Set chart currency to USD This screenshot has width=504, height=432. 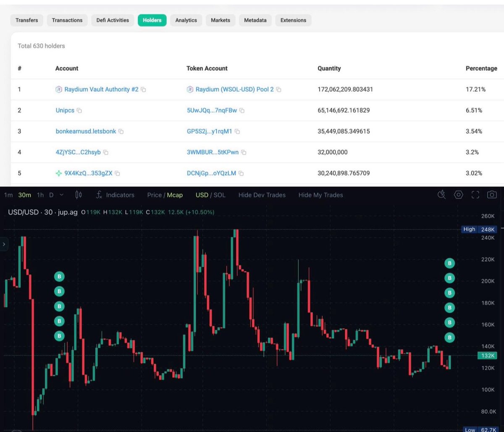pos(202,195)
